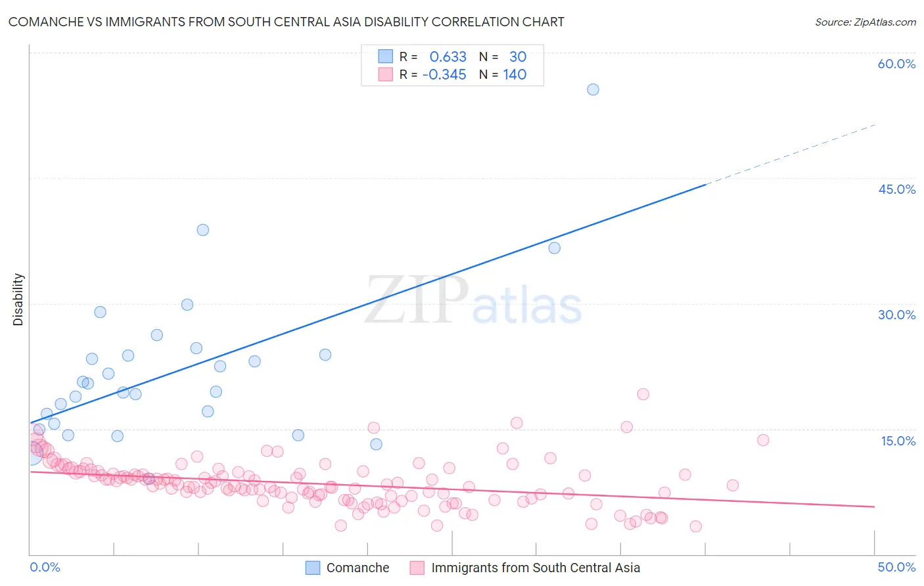This screenshot has width=924, height=586.
Task: Click the 50.0% x-axis label
Action: click(896, 567)
